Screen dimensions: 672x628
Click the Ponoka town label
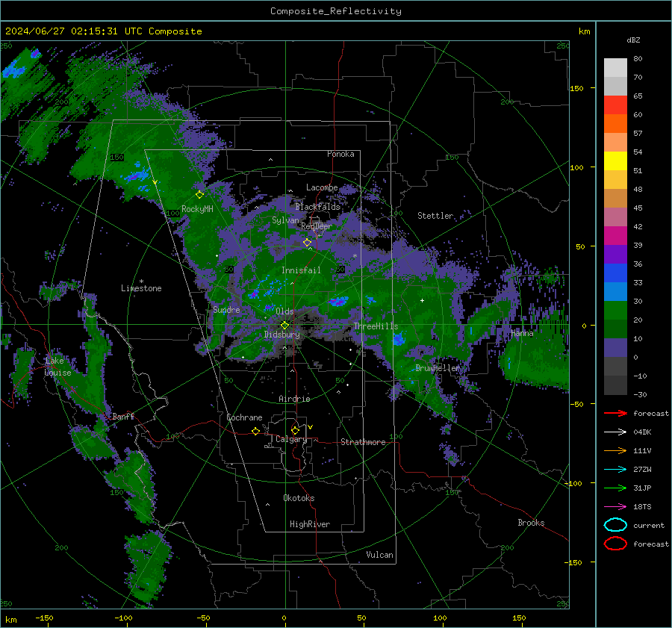(x=340, y=154)
